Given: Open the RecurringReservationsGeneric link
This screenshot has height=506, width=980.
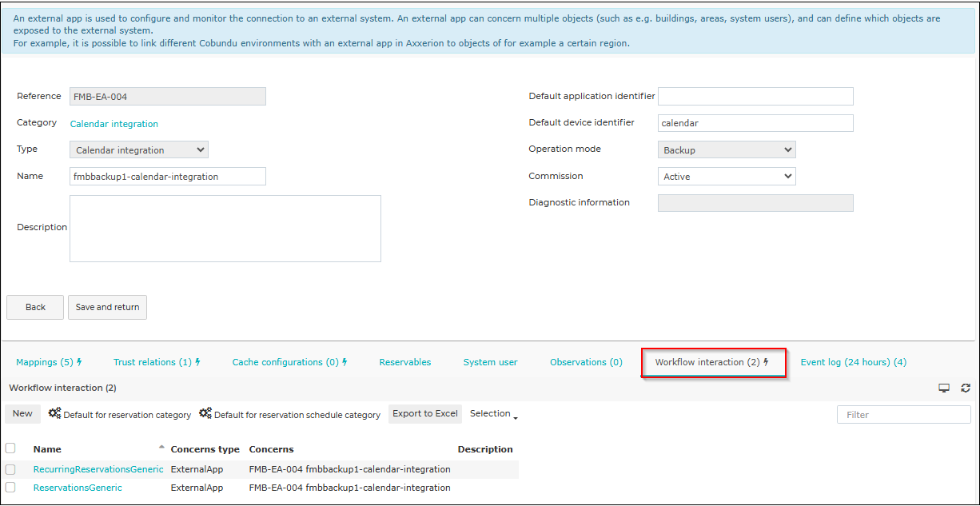Looking at the screenshot, I should 98,469.
